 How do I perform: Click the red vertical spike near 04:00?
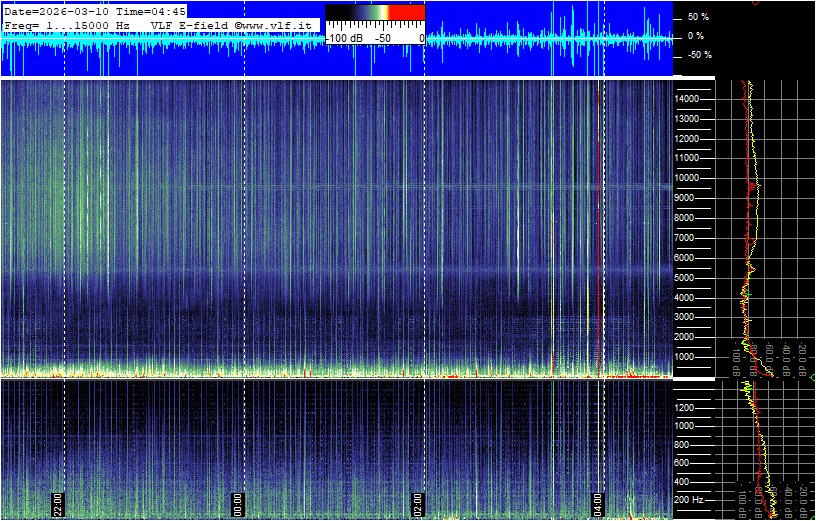[x=599, y=230]
